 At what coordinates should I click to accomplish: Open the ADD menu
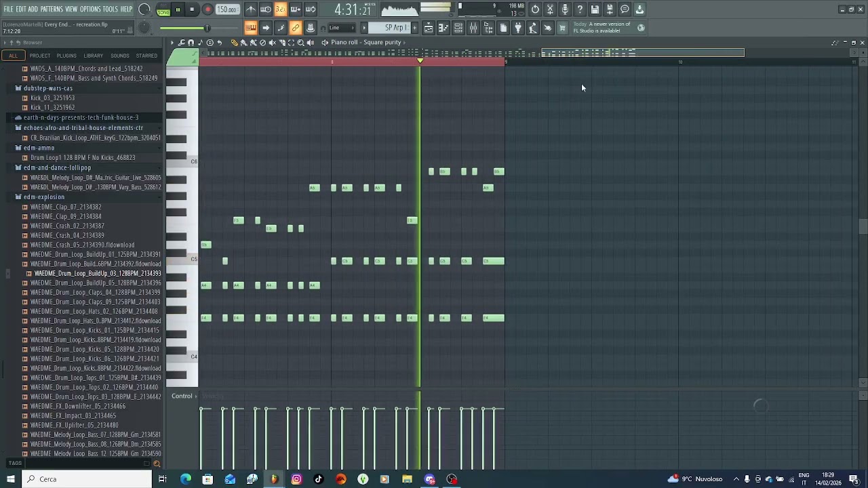[33, 9]
